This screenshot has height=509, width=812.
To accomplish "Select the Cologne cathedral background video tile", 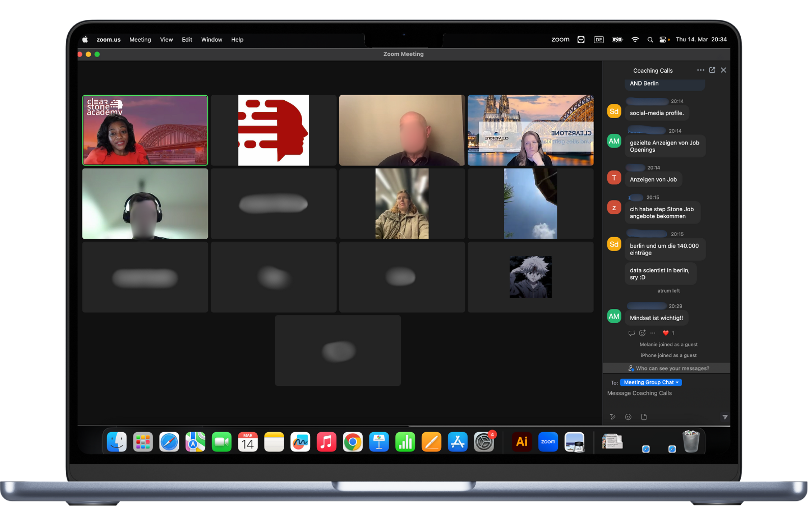I will coord(531,130).
